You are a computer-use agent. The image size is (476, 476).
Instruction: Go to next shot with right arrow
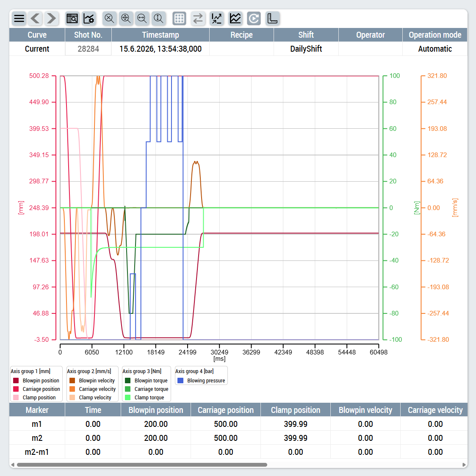click(x=52, y=19)
